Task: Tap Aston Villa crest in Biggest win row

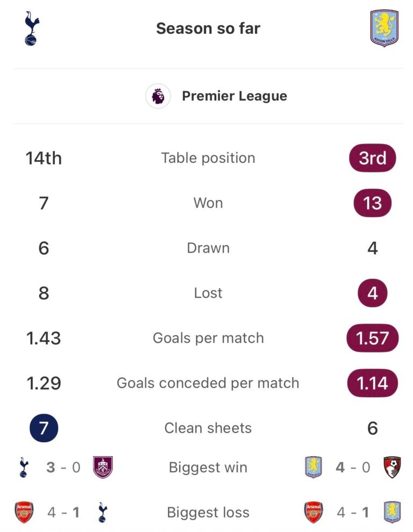Action: tap(314, 467)
